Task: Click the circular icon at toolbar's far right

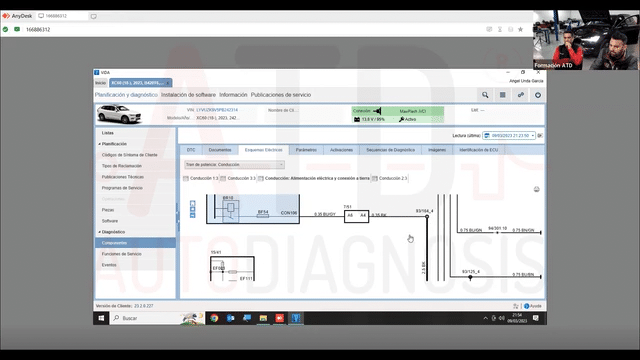Action: coord(538,95)
